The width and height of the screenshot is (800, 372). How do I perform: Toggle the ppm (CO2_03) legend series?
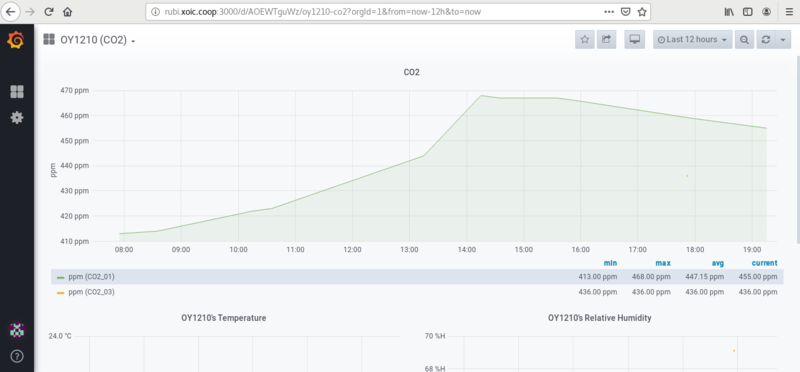[x=91, y=292]
